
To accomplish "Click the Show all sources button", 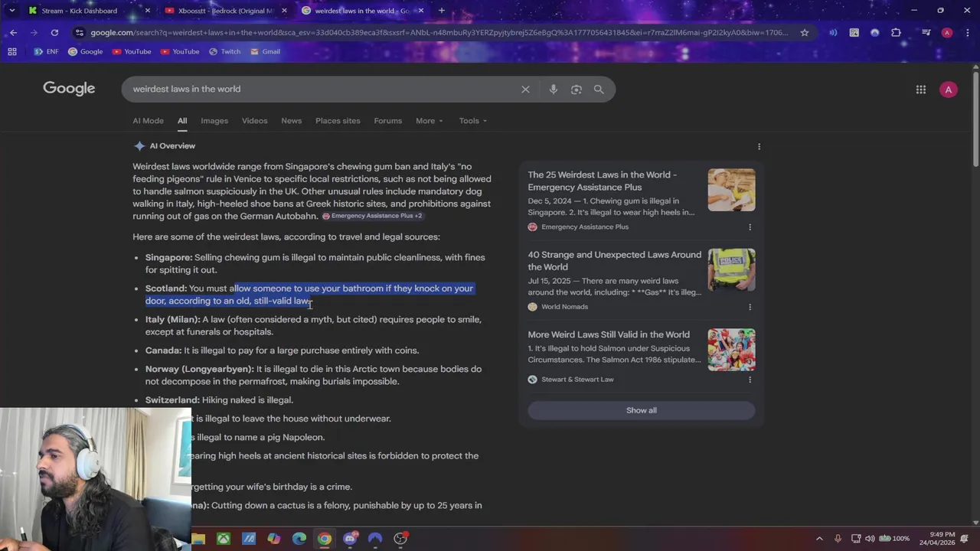I will pos(642,410).
